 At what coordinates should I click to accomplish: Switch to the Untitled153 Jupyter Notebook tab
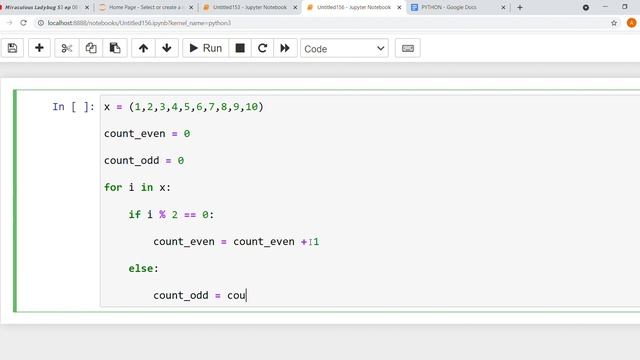click(x=249, y=7)
